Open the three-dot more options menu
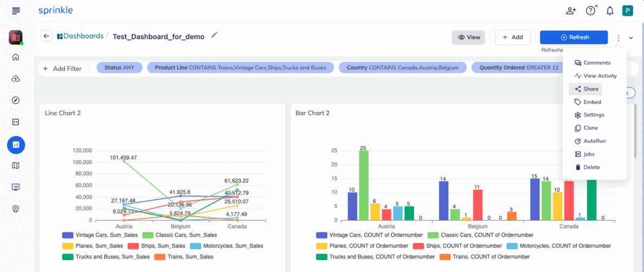Viewport: 644px width, 272px height. [x=619, y=38]
